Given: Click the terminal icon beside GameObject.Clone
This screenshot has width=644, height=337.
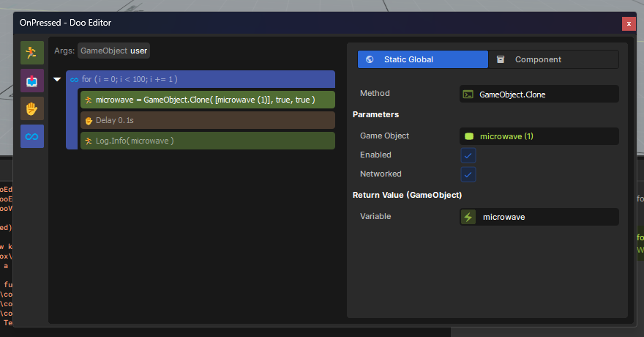Looking at the screenshot, I should [468, 95].
